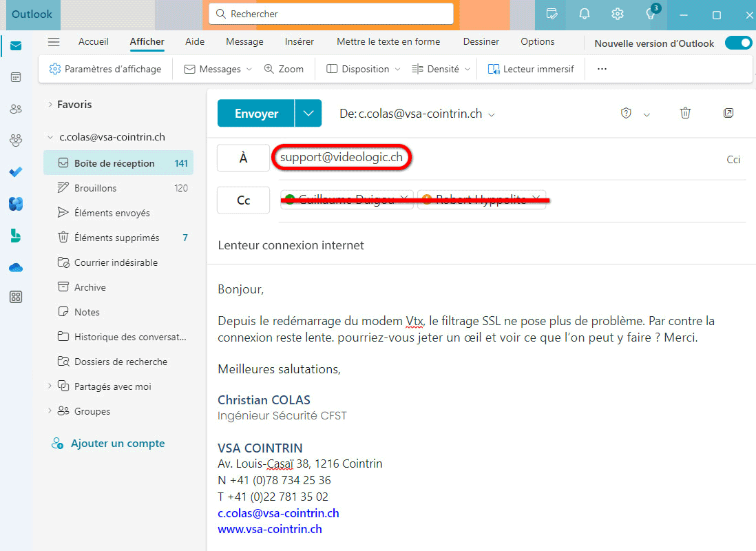Open the www.vsa-cointrin.ch signature link
Screen dimensions: 756x551
coord(270,530)
